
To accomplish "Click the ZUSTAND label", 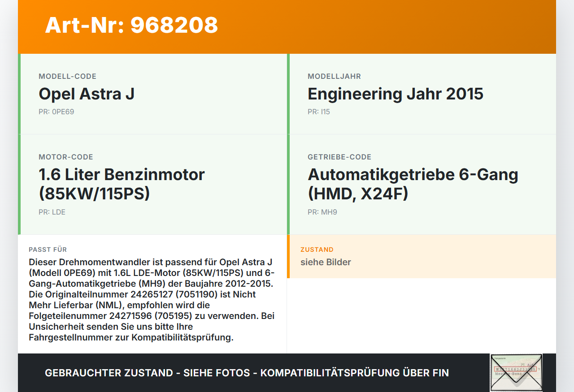I will 317,250.
